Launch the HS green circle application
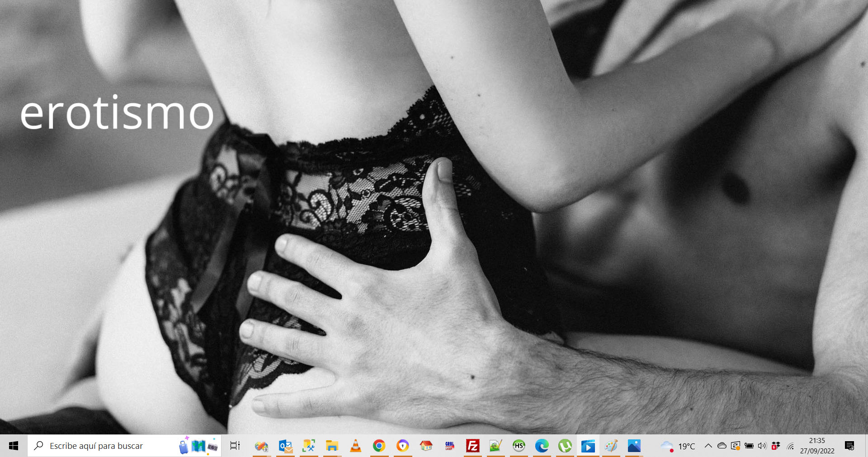The image size is (868, 457). tap(519, 446)
